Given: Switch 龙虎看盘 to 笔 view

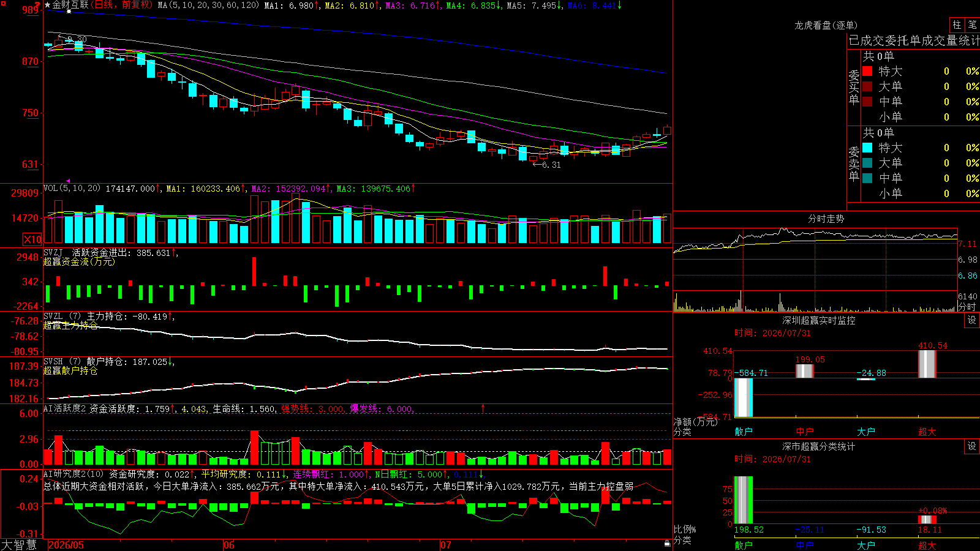Looking at the screenshot, I should [x=972, y=24].
